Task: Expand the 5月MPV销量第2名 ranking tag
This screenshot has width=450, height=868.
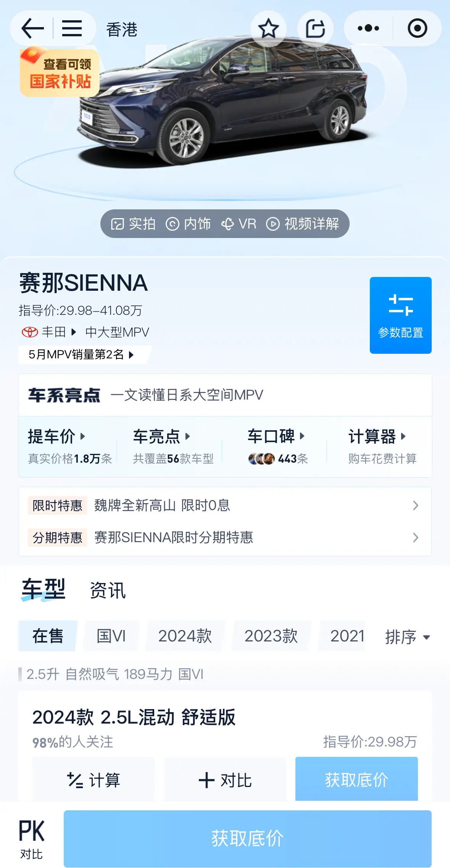Action: coord(81,355)
